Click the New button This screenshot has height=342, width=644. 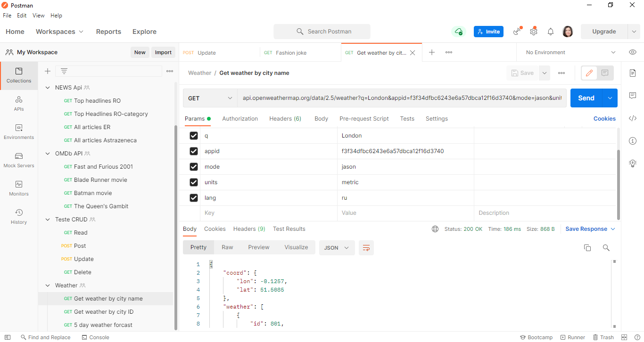tap(140, 52)
